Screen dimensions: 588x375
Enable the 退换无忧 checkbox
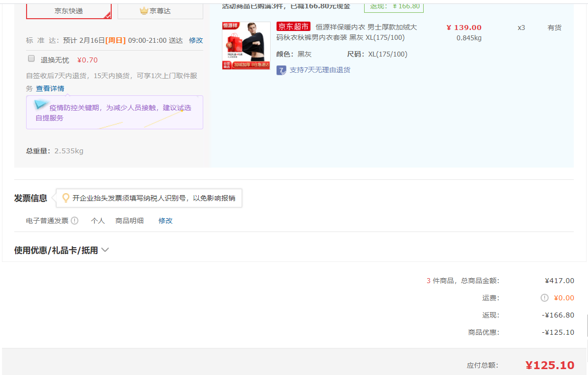tap(31, 58)
